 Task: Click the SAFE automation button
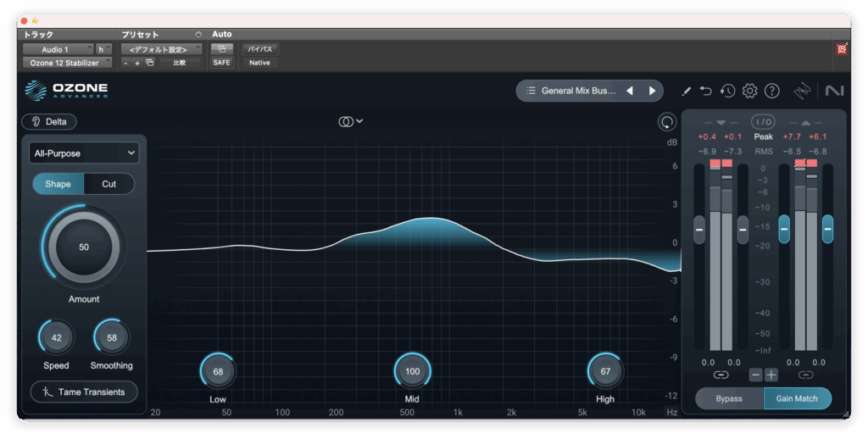coord(221,63)
